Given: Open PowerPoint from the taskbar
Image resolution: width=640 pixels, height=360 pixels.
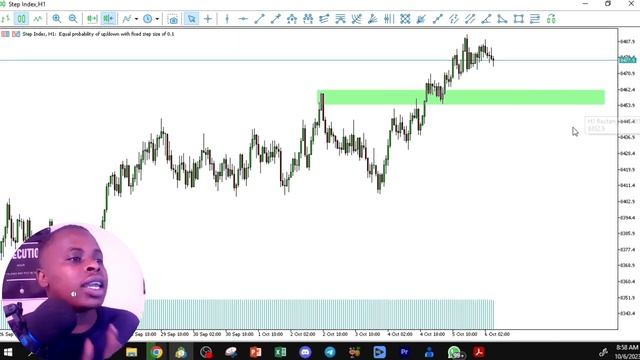Looking at the screenshot, I should pyautogui.click(x=256, y=352).
